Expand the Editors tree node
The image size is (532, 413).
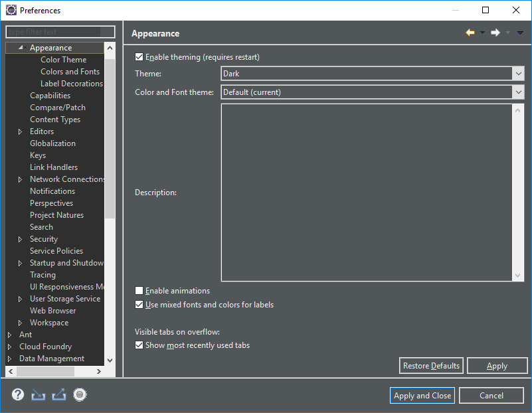point(20,131)
